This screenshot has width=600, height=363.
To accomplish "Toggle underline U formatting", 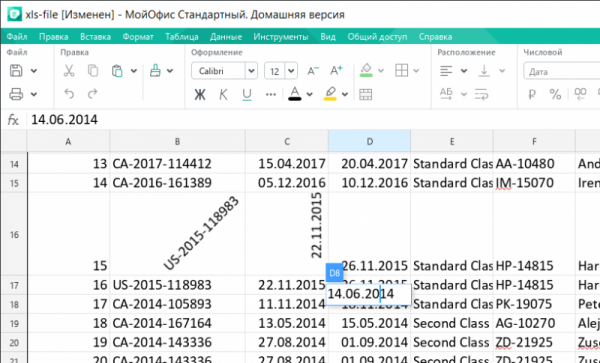I will [247, 94].
